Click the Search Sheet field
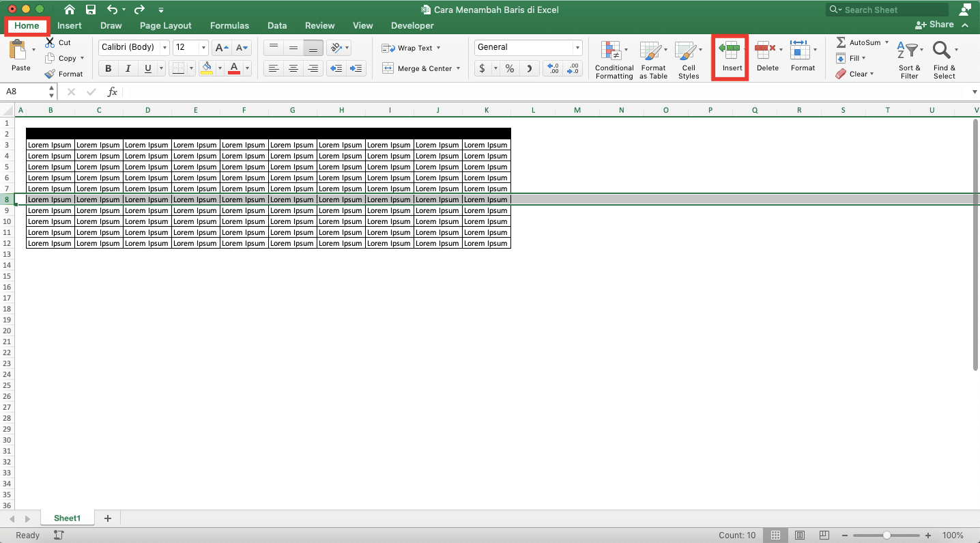 click(x=887, y=10)
